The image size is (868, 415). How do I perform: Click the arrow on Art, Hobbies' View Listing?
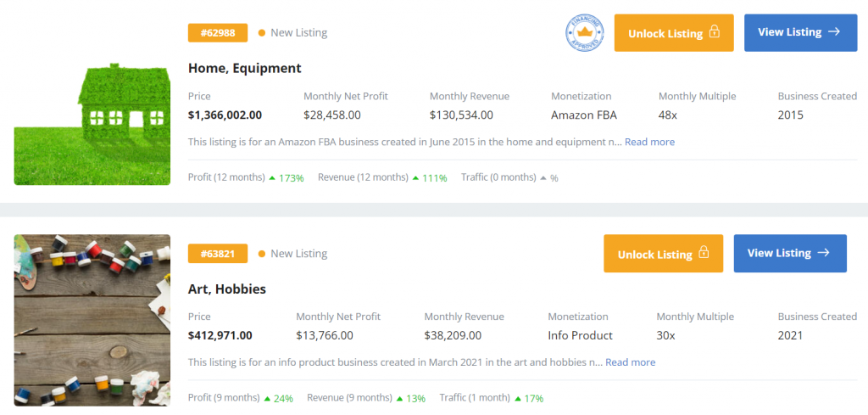[x=823, y=253]
